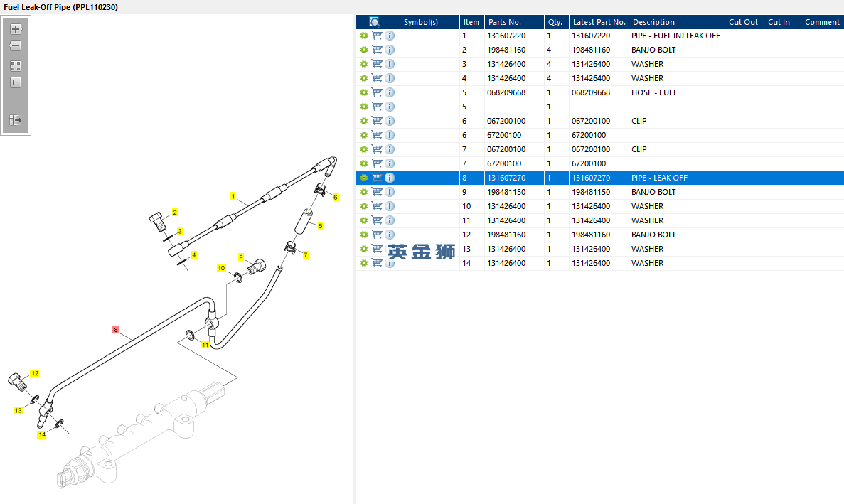Click Latest Part No. column header

click(x=599, y=22)
